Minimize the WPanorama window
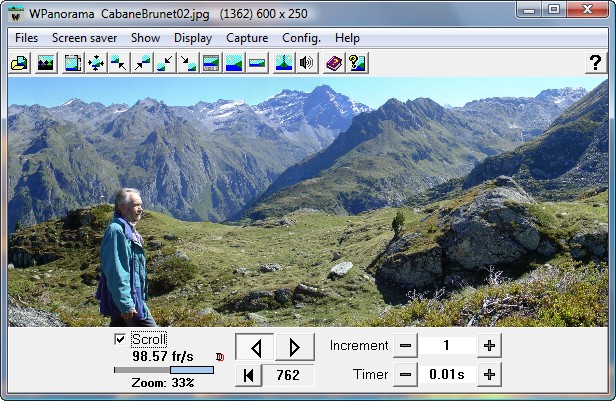 click(x=529, y=9)
